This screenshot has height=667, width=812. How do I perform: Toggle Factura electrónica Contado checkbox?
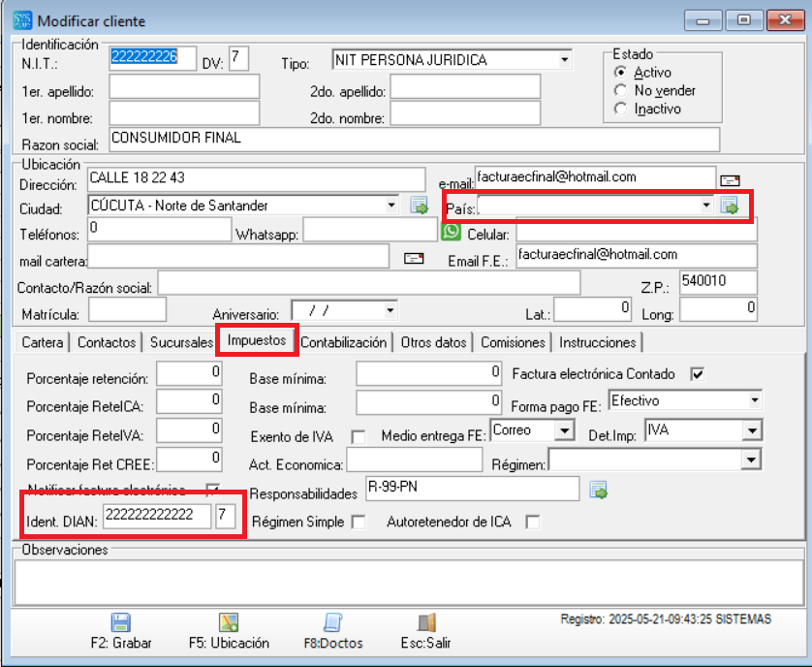click(697, 373)
